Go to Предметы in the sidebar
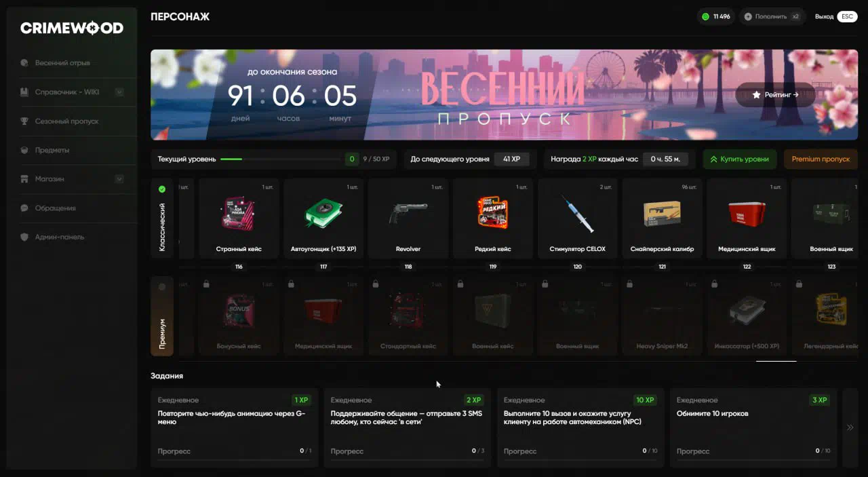The image size is (868, 477). 52,150
